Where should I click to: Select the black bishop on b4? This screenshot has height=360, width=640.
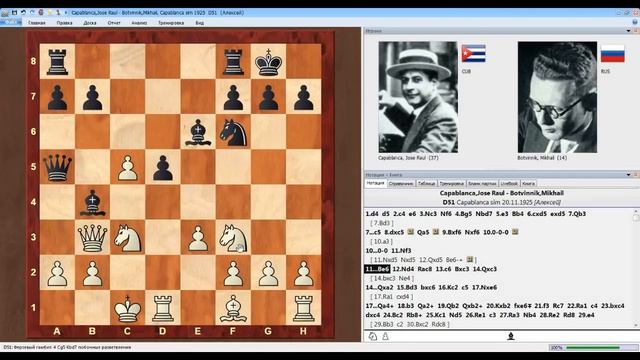[x=92, y=202]
